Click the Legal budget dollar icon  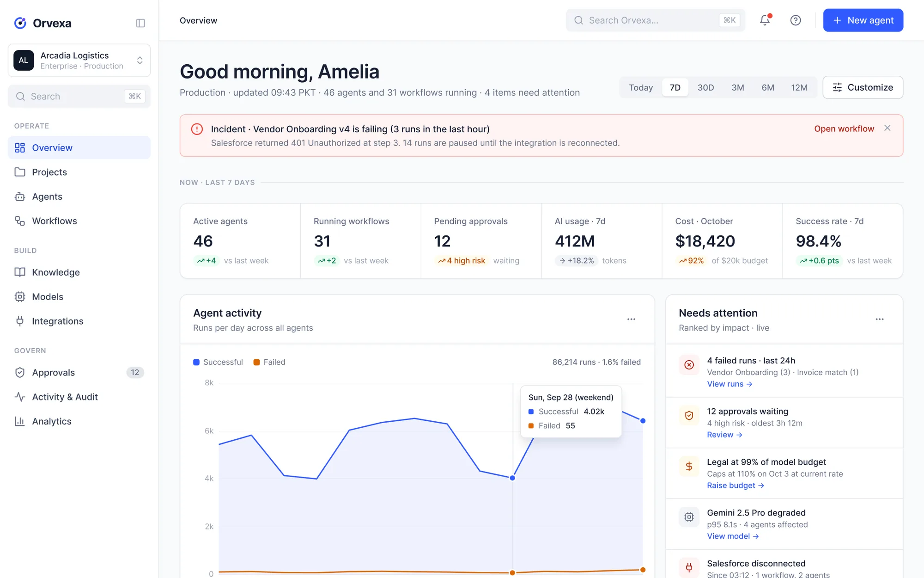point(689,466)
